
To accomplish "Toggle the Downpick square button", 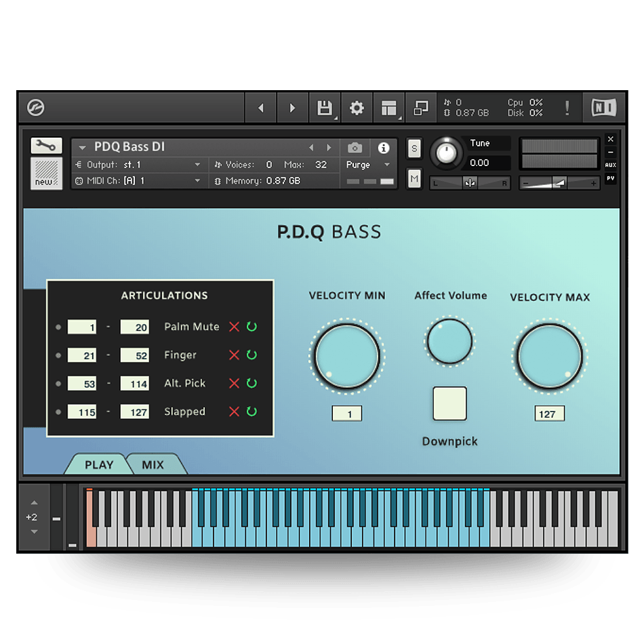I will 449,403.
